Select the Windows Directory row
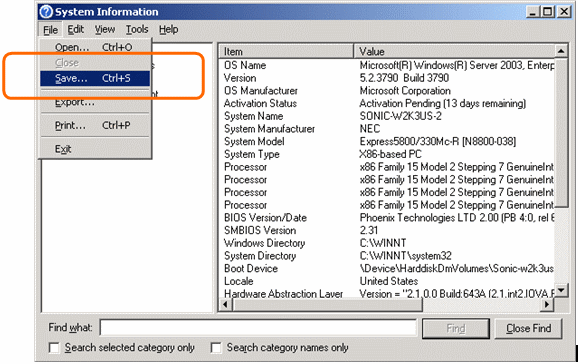 point(387,243)
